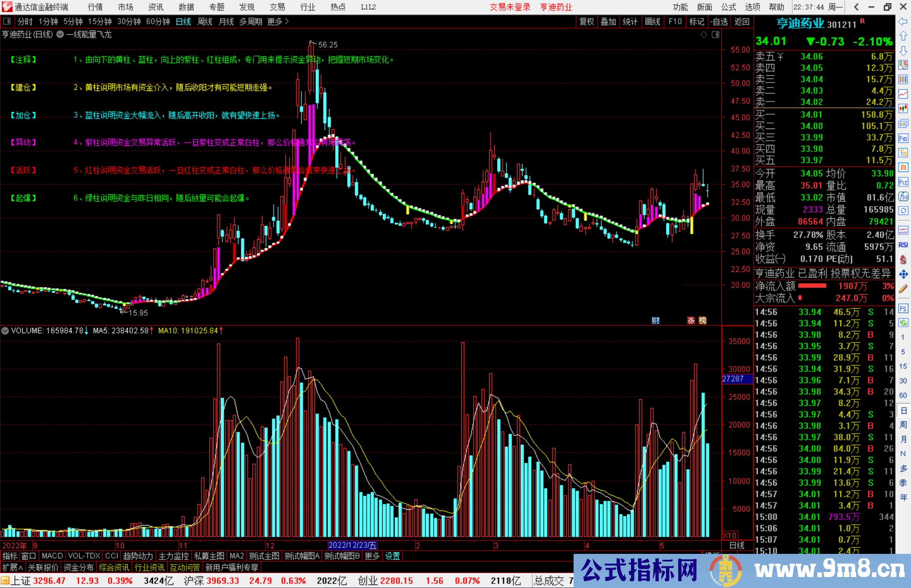Switch to the 周线 period tab
911x588 pixels.
pos(205,21)
